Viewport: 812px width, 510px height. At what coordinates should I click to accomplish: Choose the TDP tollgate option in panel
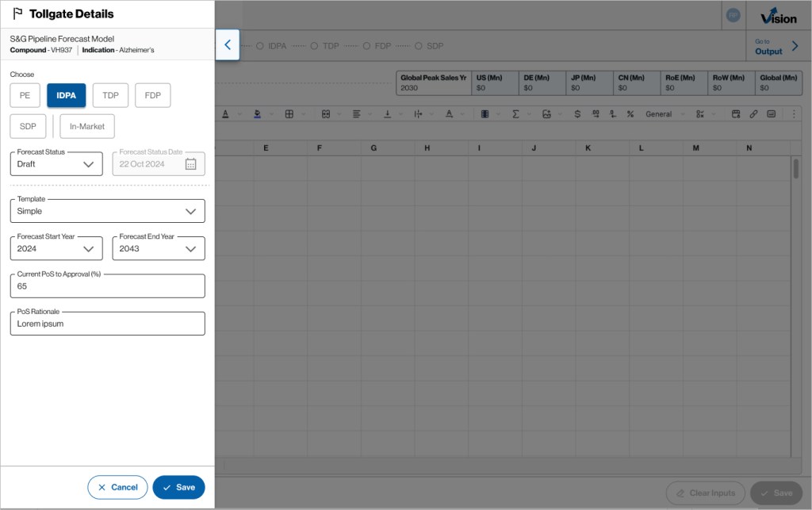coord(110,95)
